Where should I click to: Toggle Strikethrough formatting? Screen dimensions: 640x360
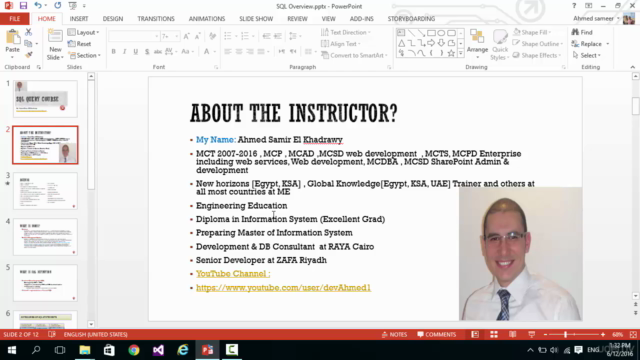158,51
